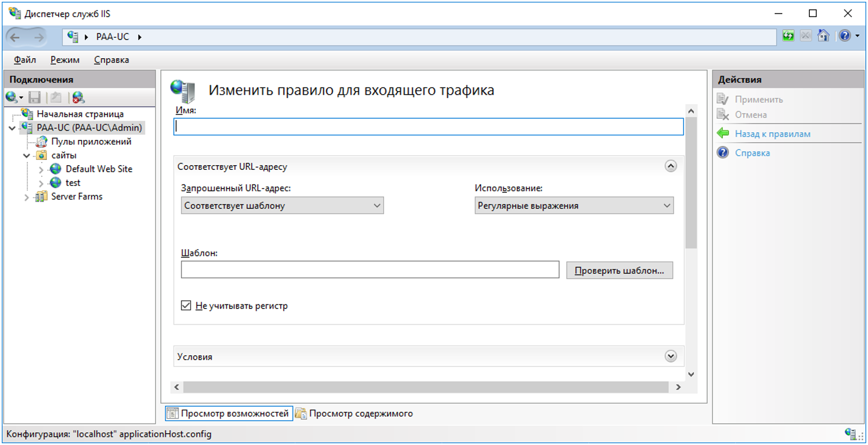Image resolution: width=868 pixels, height=445 pixels.
Task: Click the Apply action icon
Action: click(x=723, y=99)
